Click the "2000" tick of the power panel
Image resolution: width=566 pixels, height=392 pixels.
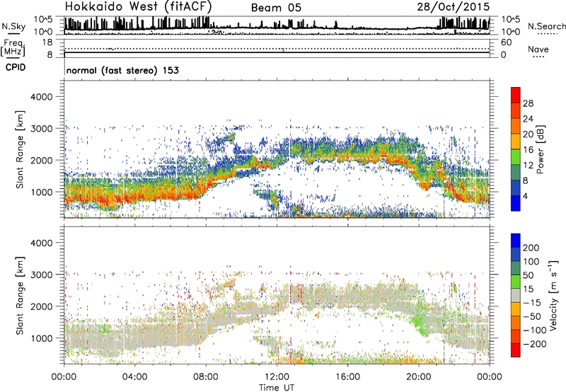[x=42, y=160]
